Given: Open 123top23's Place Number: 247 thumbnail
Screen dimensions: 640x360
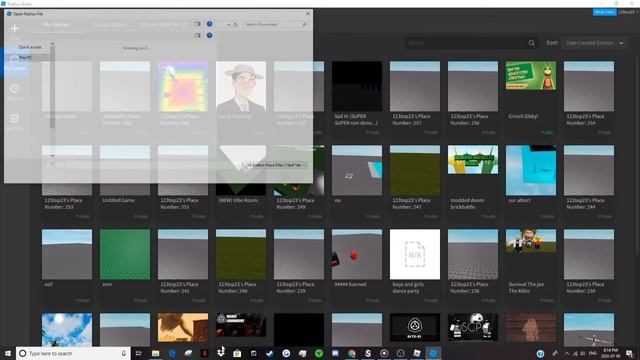Looking at the screenshot, I should pos(415,170).
